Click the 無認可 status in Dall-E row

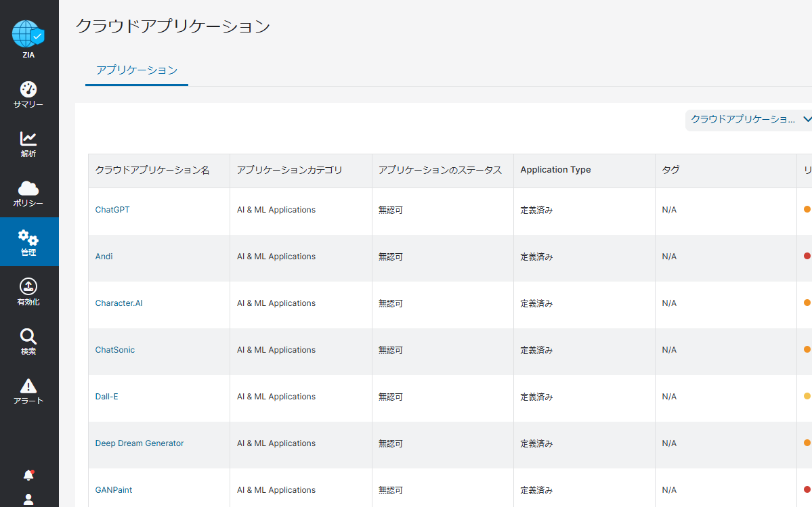(x=391, y=397)
